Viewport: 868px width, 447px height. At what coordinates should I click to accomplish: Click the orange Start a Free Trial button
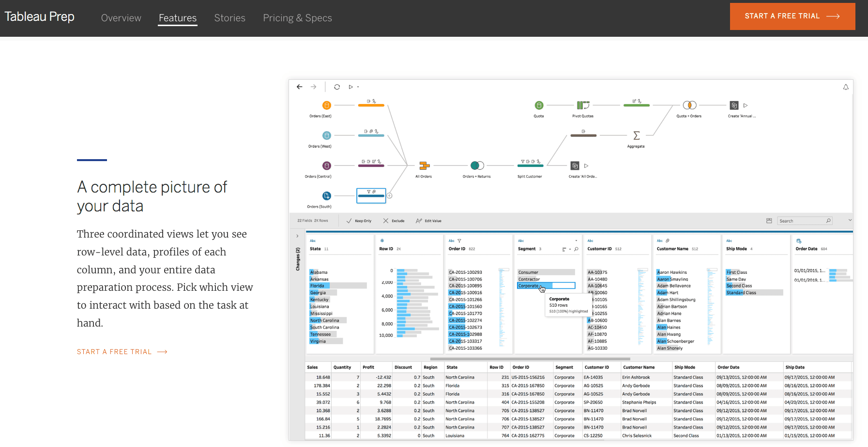(x=792, y=16)
